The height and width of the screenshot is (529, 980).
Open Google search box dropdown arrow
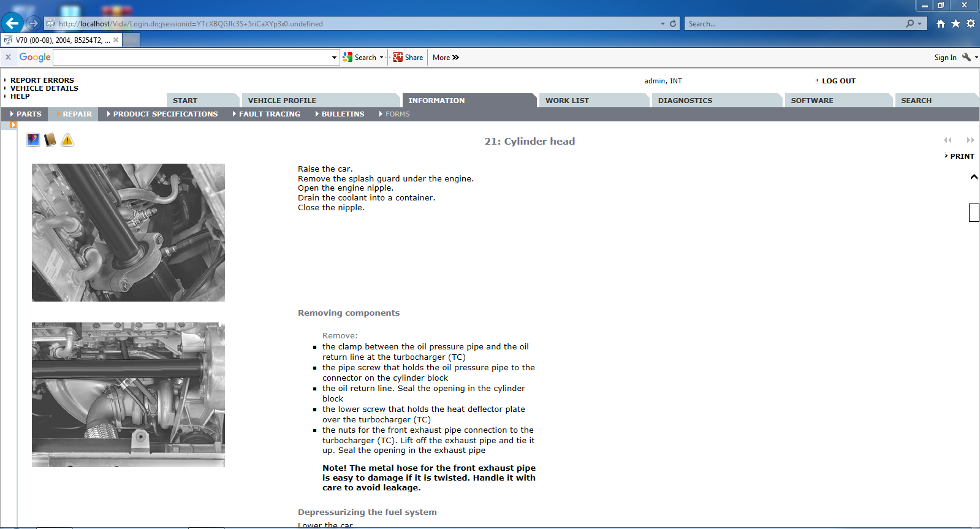coord(334,58)
